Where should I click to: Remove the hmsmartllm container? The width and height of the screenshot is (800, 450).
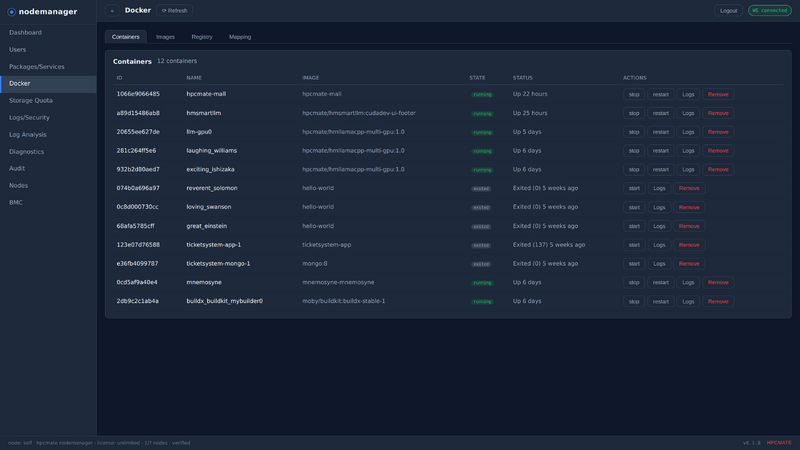coord(718,113)
